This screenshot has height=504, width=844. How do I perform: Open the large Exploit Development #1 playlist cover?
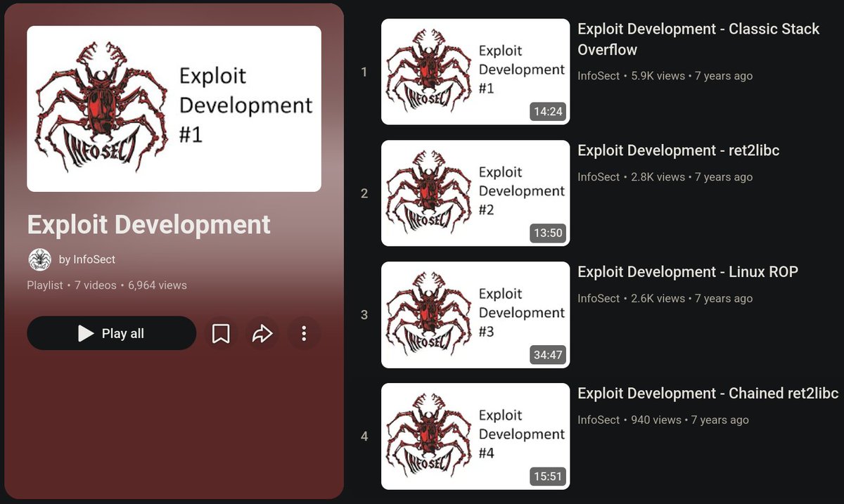[174, 109]
